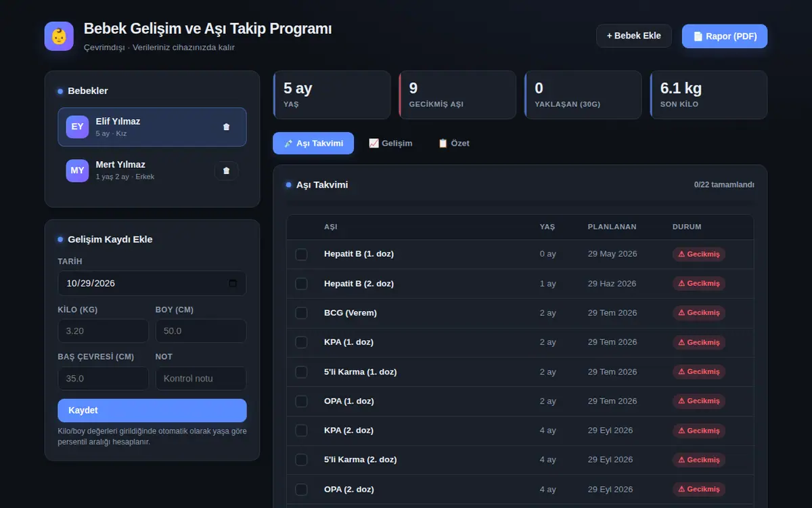Check the KPA (2. doz) checkbox
Screen dimensions: 812x508
pos(301,430)
